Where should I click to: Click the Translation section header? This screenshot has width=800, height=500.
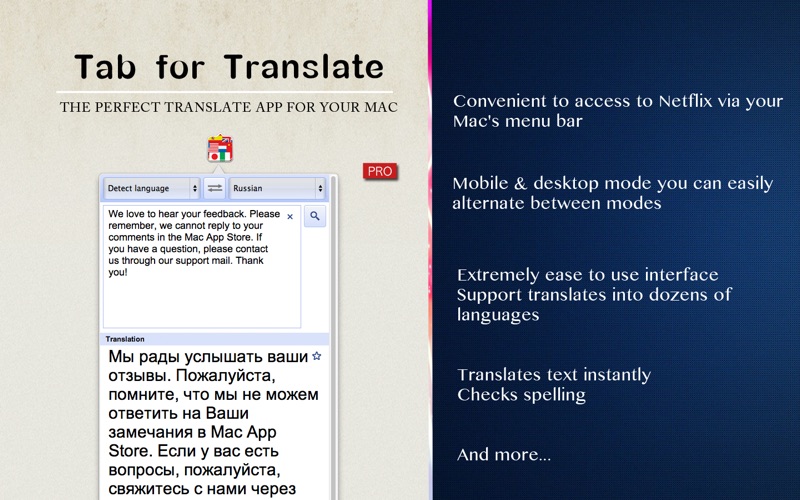(214, 339)
